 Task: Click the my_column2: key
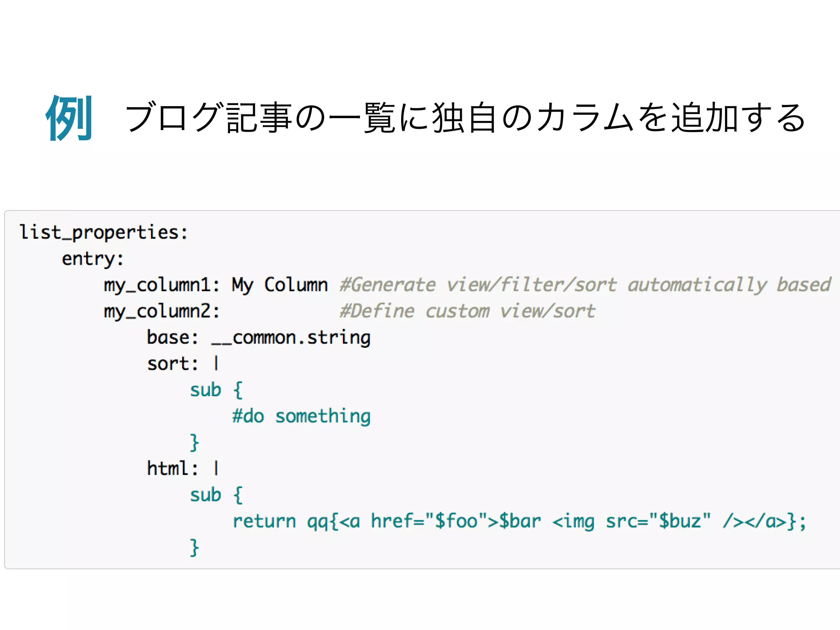(x=162, y=311)
